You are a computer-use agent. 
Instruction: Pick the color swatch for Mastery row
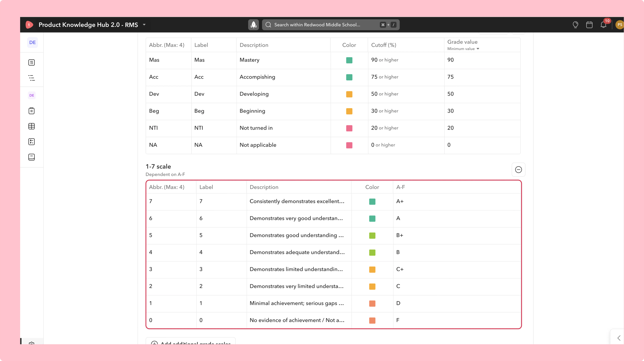(x=349, y=60)
